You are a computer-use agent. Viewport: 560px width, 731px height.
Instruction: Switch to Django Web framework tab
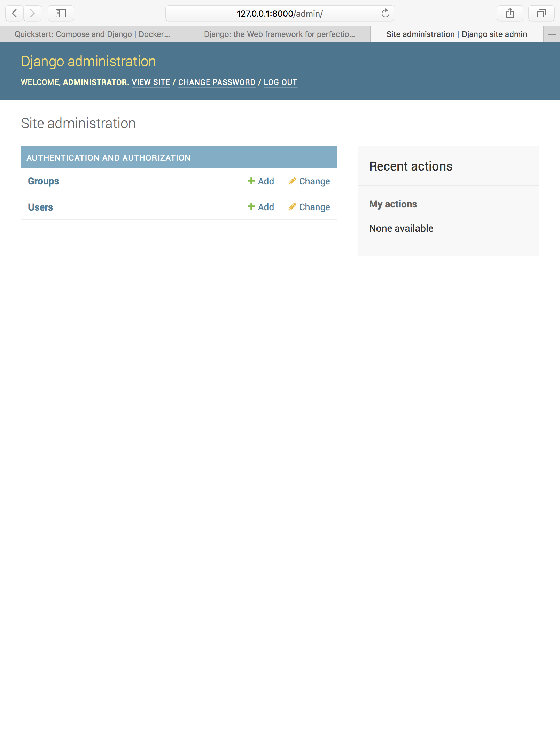pos(280,34)
